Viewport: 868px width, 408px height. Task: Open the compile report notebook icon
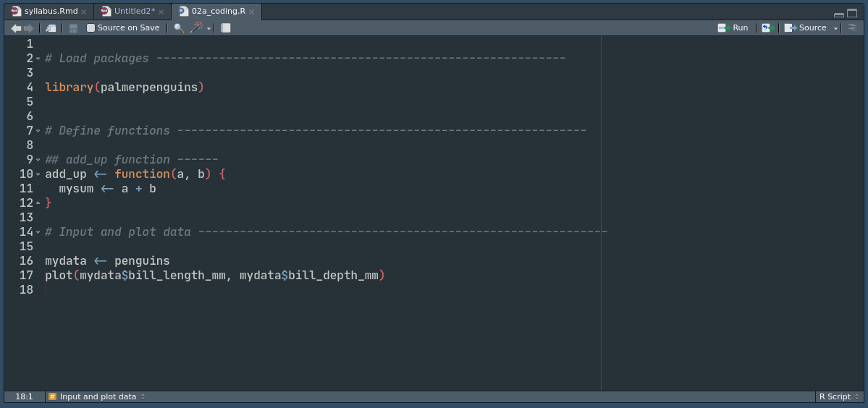coord(226,28)
